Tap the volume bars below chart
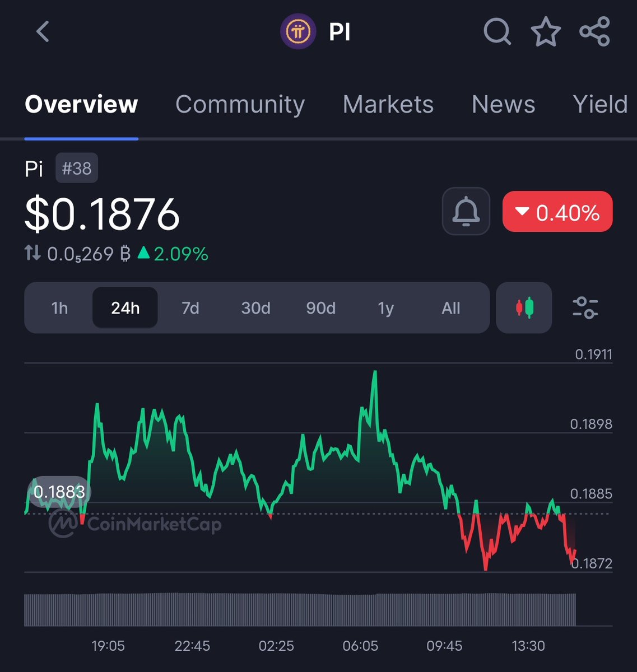The width and height of the screenshot is (637, 672). tap(300, 609)
